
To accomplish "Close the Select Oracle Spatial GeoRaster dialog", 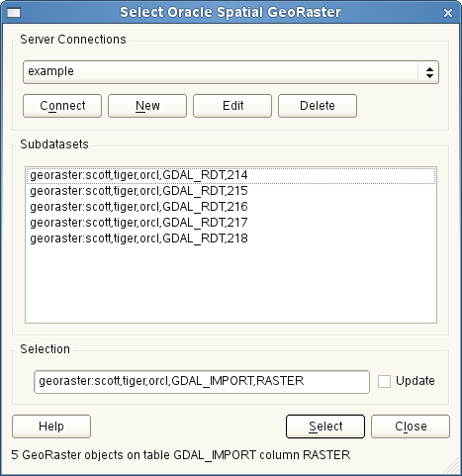I will (448, 13).
